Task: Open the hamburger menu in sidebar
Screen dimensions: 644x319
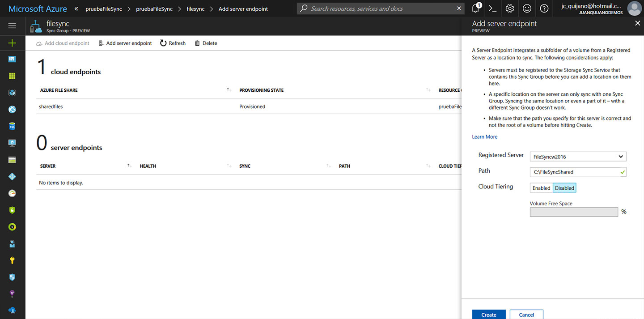Action: pyautogui.click(x=12, y=26)
